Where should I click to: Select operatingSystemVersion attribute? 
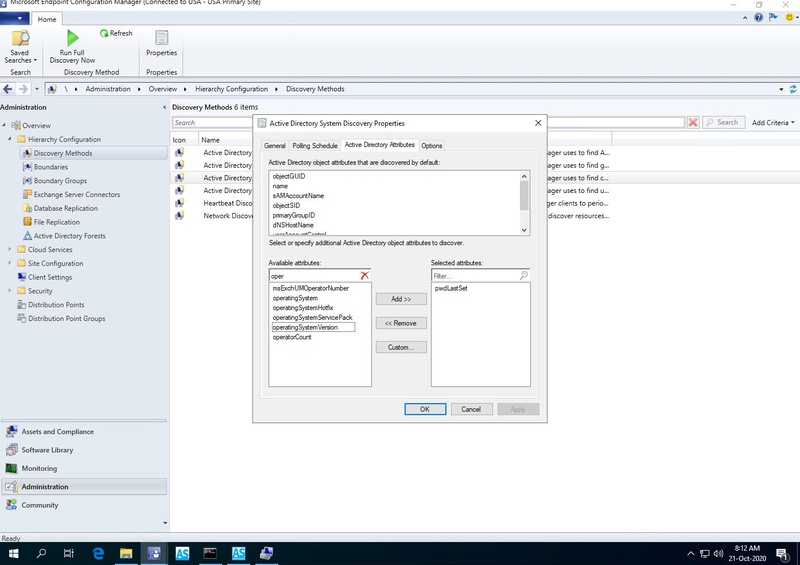click(313, 327)
